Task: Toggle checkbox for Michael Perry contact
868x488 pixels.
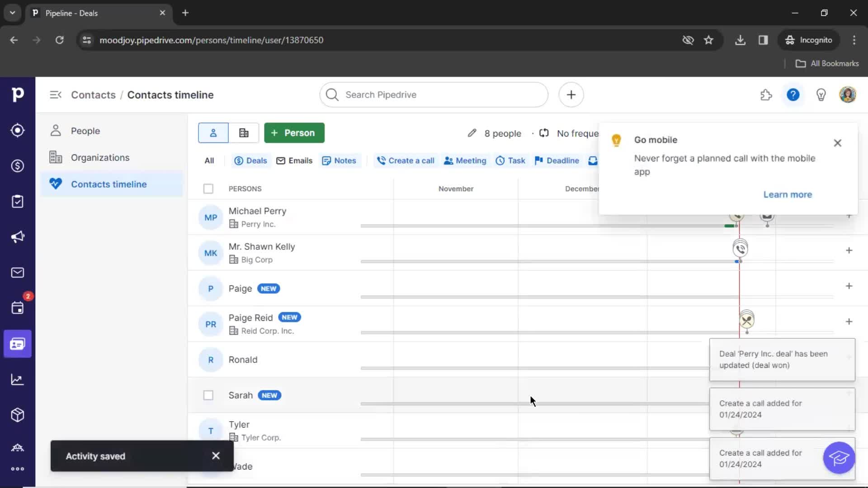Action: pos(208,217)
